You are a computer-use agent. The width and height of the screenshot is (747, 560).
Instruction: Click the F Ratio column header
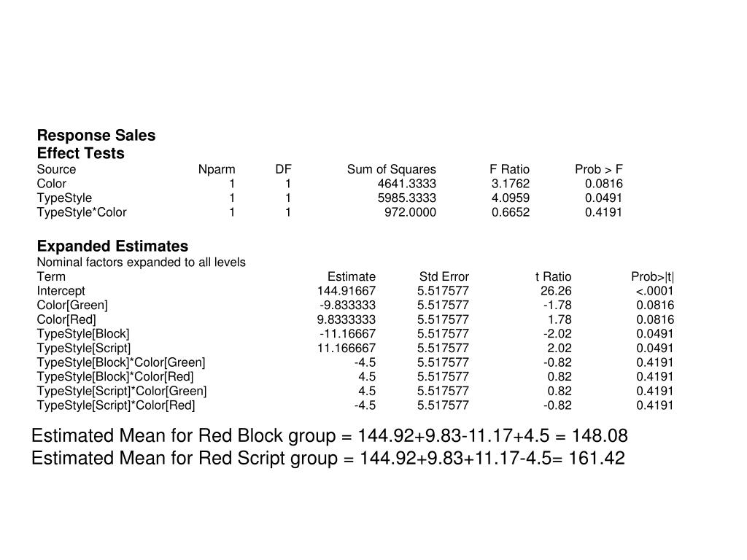point(510,169)
